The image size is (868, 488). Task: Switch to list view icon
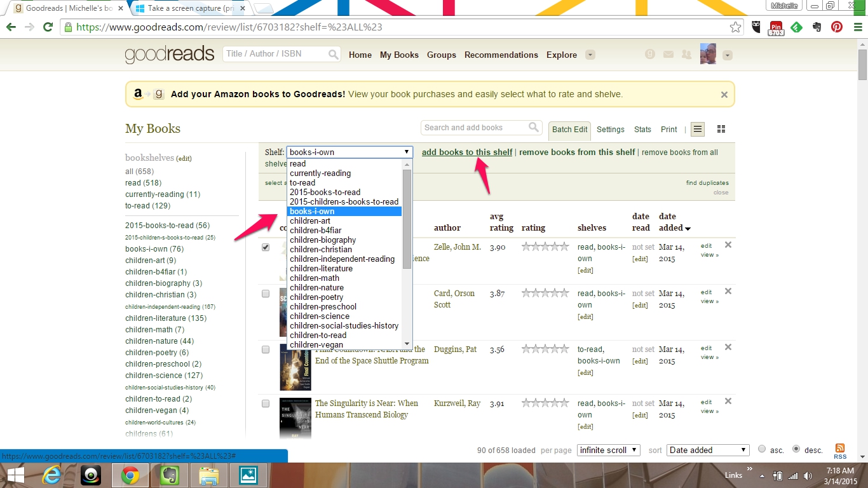[698, 130]
